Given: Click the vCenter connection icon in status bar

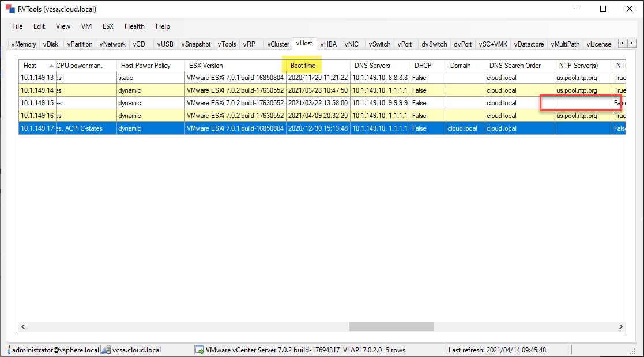Looking at the screenshot, I should [x=106, y=350].
